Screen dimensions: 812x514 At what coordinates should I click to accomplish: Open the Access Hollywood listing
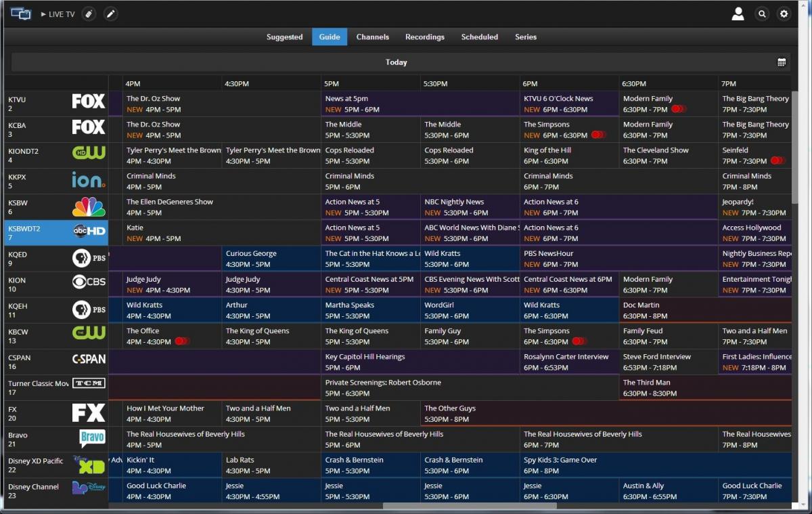[754, 233]
